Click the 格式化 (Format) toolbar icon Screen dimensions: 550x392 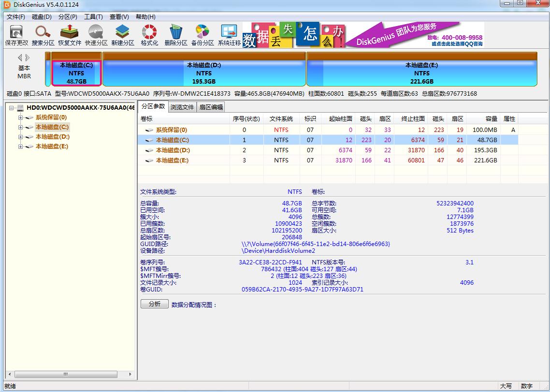pos(148,34)
